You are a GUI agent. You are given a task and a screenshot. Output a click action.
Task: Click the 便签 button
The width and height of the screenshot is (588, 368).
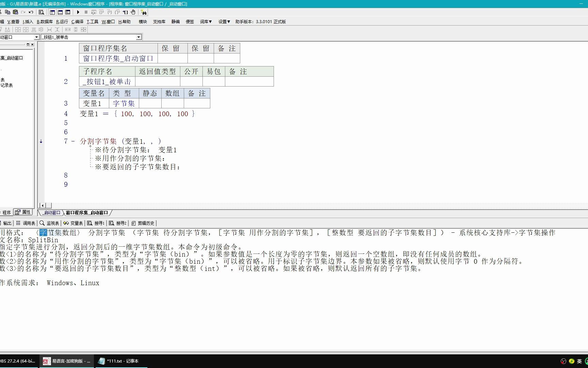190,21
